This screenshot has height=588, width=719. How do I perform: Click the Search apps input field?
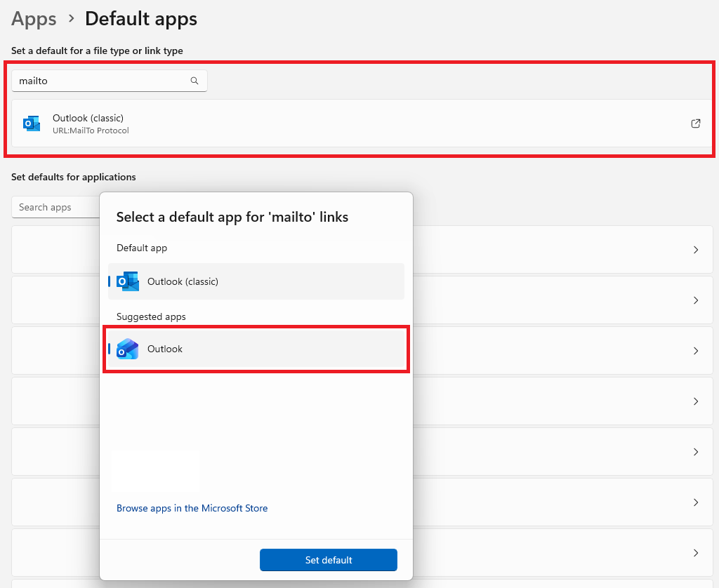56,207
